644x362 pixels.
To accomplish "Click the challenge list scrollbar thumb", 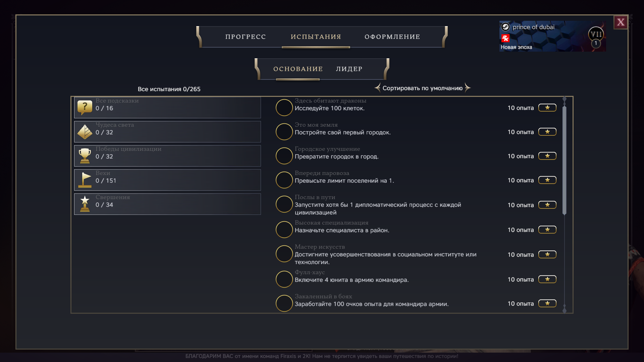I will (x=565, y=160).
